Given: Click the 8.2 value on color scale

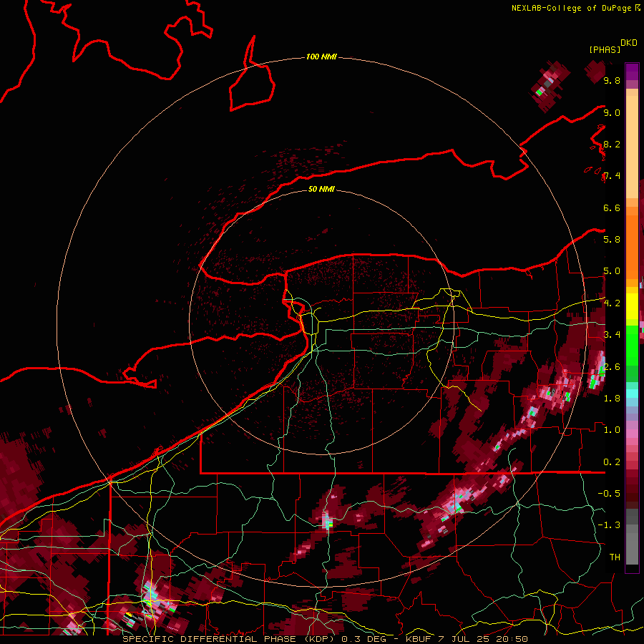Looking at the screenshot, I should click(x=612, y=144).
